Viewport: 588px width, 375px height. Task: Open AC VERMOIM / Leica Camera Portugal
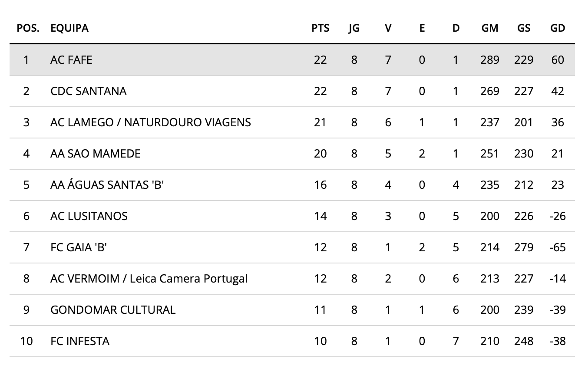149,279
